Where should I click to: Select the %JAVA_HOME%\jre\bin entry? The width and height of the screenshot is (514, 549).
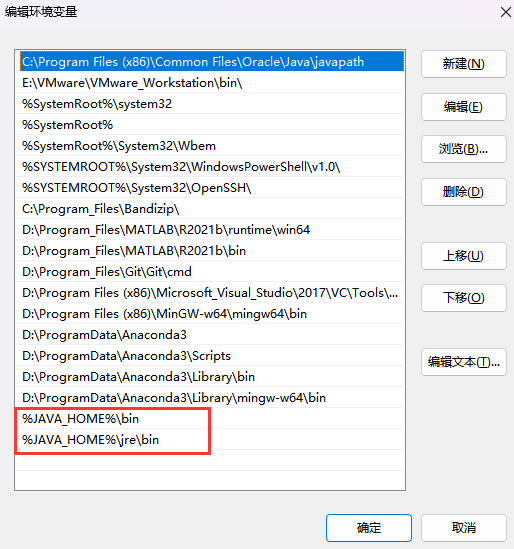[210, 440]
